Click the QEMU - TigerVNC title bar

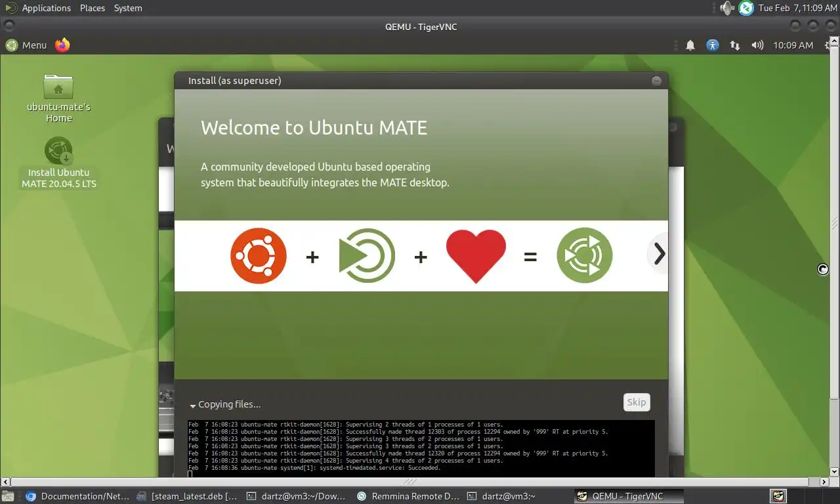tap(421, 26)
